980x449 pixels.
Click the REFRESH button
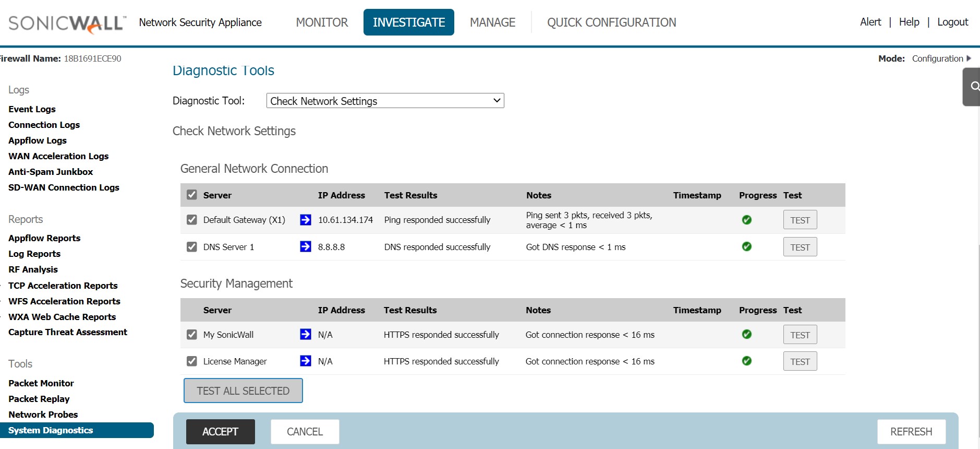coord(911,432)
